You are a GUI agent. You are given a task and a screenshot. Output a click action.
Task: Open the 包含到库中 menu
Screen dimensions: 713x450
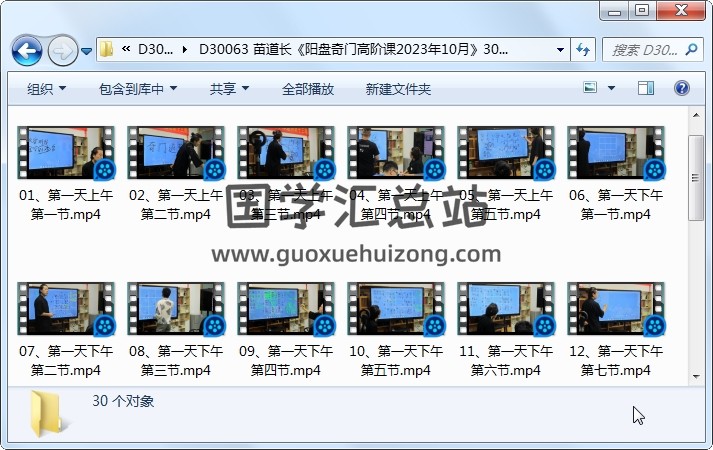coord(138,89)
